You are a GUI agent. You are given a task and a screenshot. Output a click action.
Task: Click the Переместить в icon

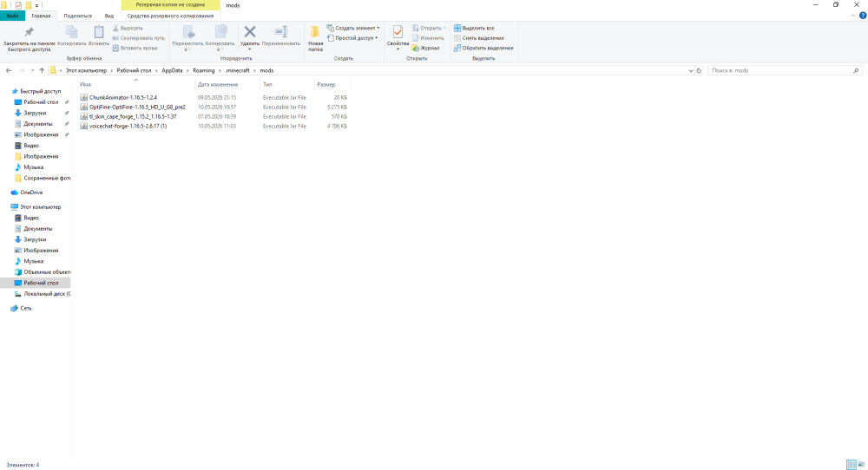[188, 32]
